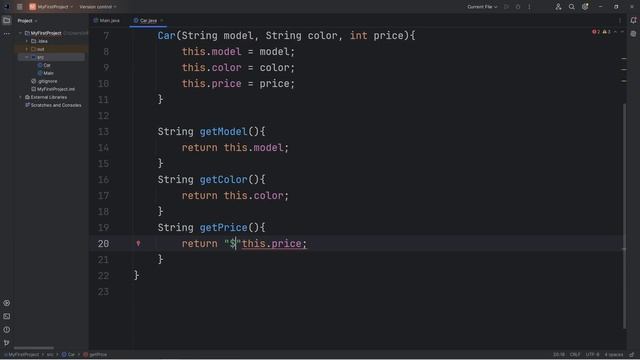Select the src folder row
Viewport: 640px width, 360px height.
click(51, 57)
